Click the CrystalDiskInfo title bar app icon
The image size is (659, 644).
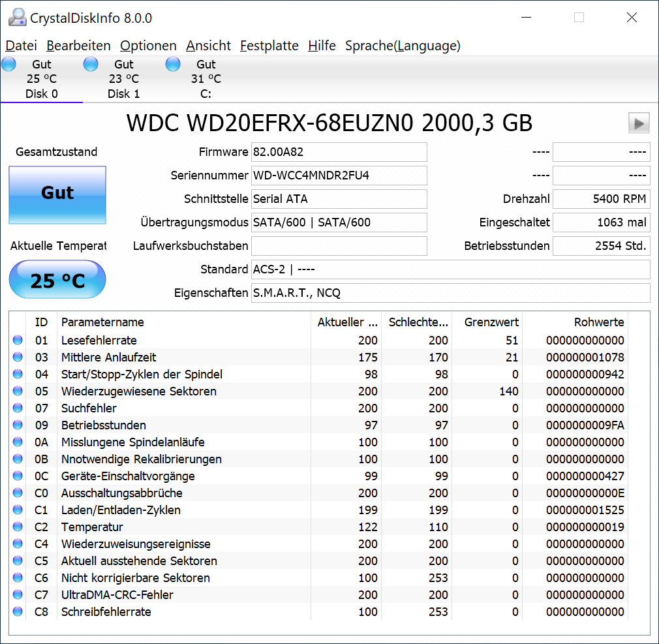point(17,18)
